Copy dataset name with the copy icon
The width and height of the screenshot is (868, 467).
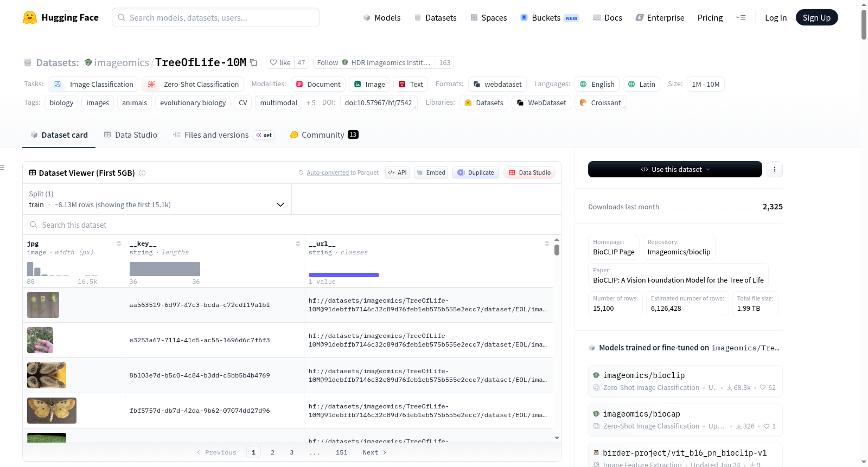253,62
